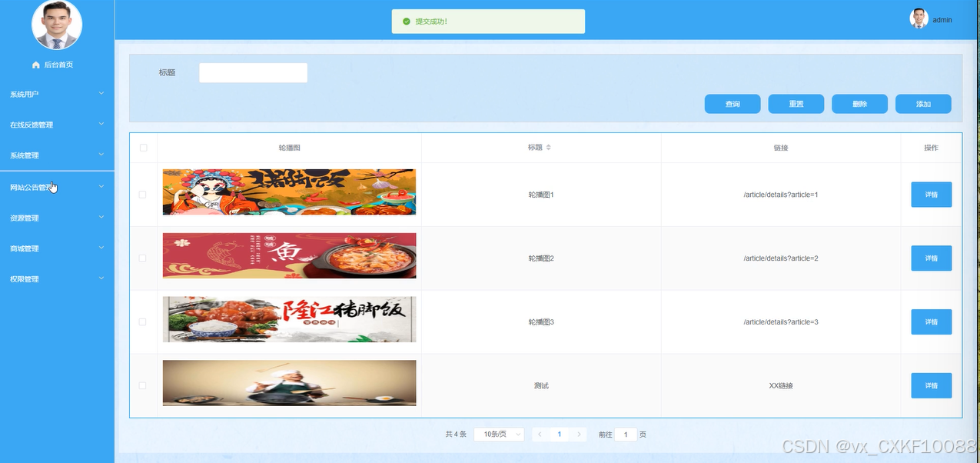The height and width of the screenshot is (463, 980).
Task: Click the 查询 search button
Action: (733, 104)
